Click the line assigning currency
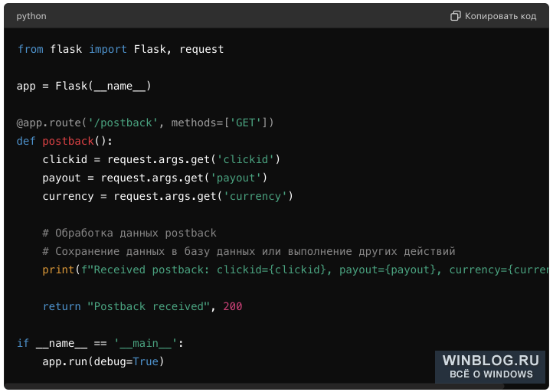Image resolution: width=553 pixels, height=392 pixels. [x=168, y=196]
